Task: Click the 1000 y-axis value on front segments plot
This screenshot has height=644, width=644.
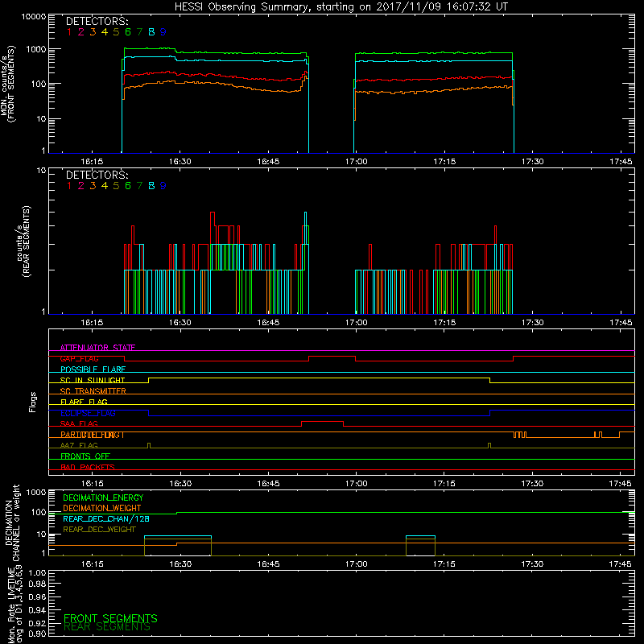Action: (x=35, y=50)
